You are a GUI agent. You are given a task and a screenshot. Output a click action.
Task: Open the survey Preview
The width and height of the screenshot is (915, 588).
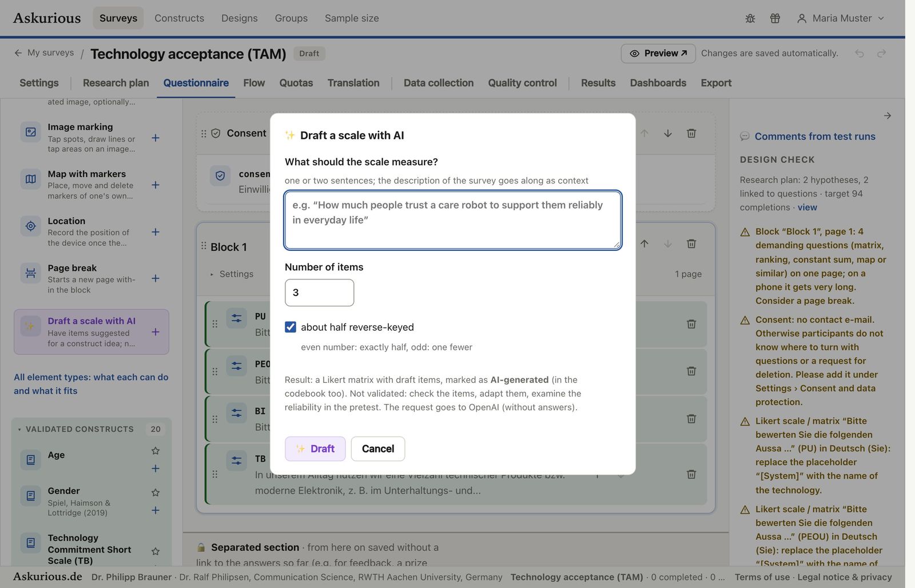coord(658,53)
